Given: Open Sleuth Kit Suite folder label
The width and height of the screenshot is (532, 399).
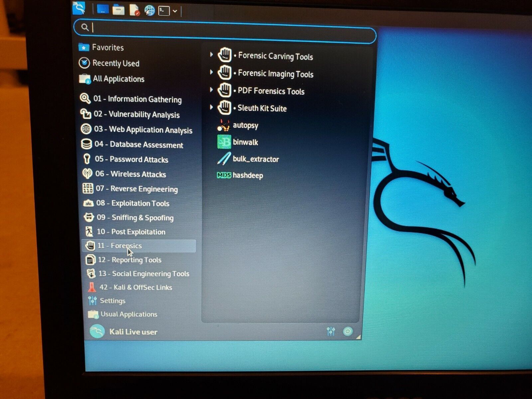Looking at the screenshot, I should [262, 108].
